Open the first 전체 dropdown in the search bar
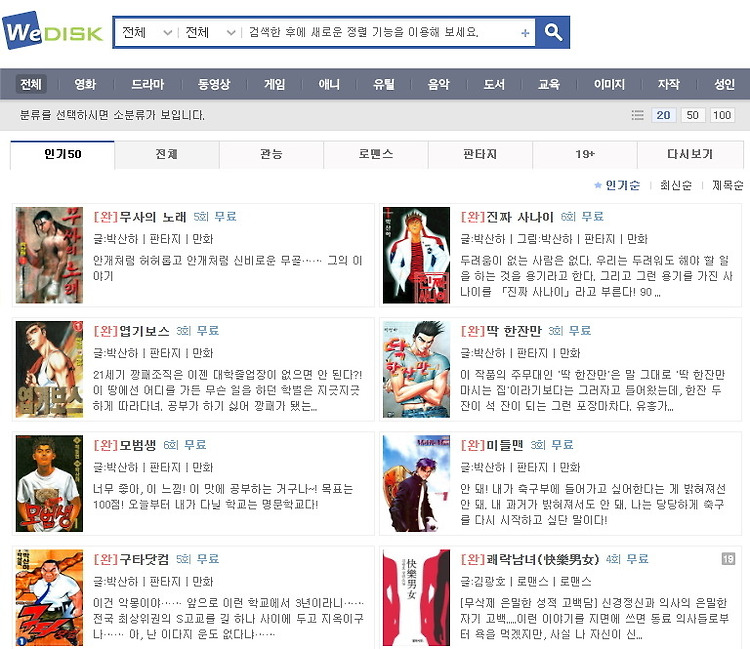This screenshot has width=750, height=649. pos(146,33)
